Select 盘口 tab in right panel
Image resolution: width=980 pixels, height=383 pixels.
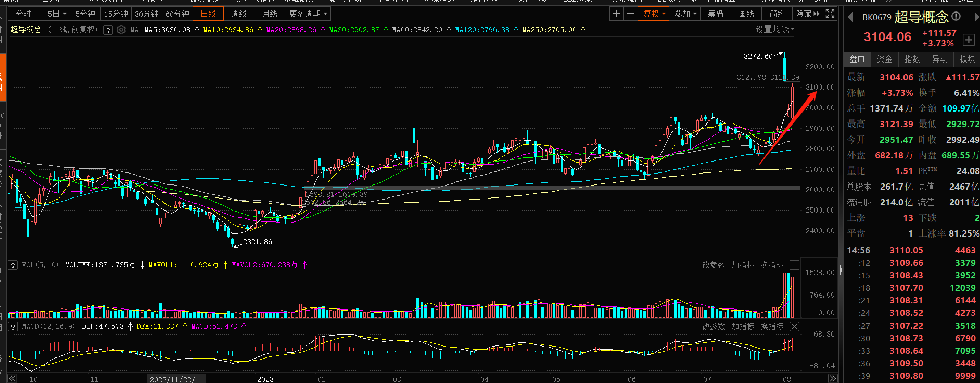tap(857, 59)
